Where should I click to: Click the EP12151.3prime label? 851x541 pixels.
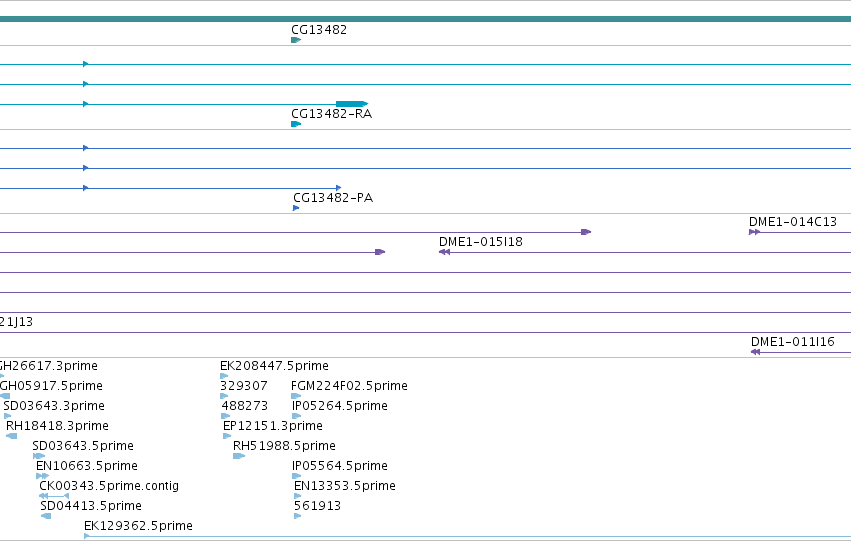coord(273,426)
